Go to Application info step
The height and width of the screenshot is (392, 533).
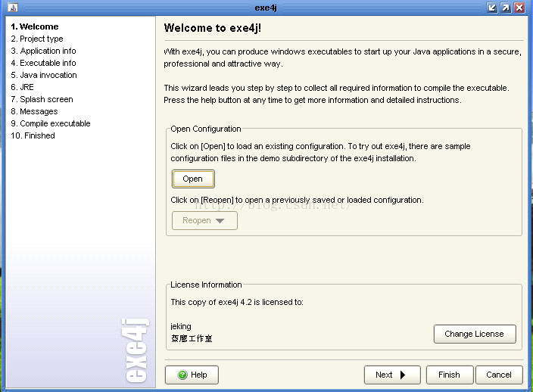pyautogui.click(x=43, y=51)
